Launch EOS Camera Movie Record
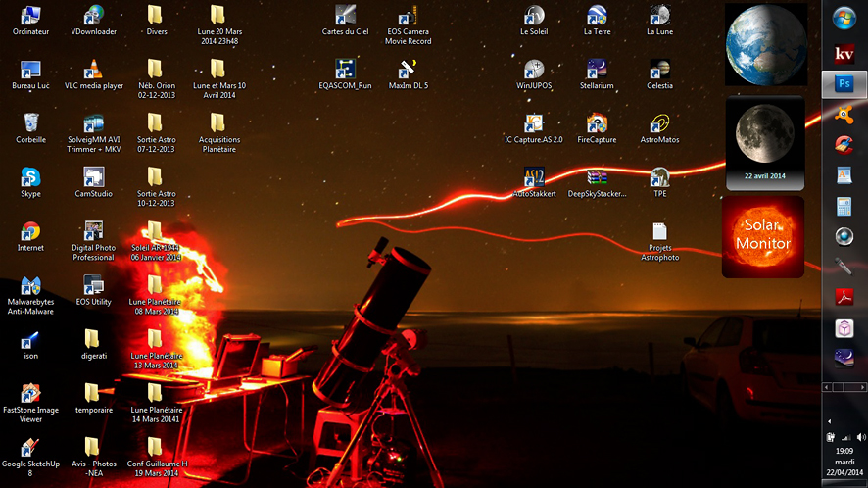 tap(408, 24)
